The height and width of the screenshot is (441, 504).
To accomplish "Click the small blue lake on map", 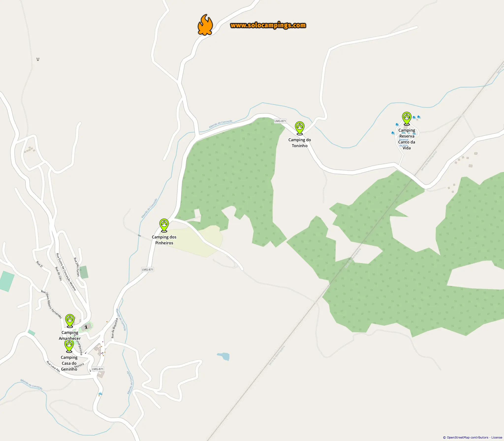I will (223, 356).
